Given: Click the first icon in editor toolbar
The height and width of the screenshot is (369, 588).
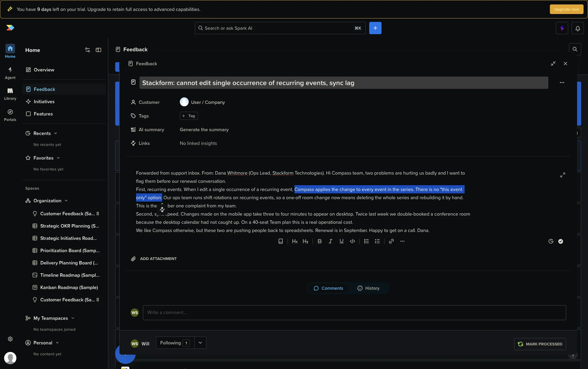Looking at the screenshot, I should click(281, 241).
